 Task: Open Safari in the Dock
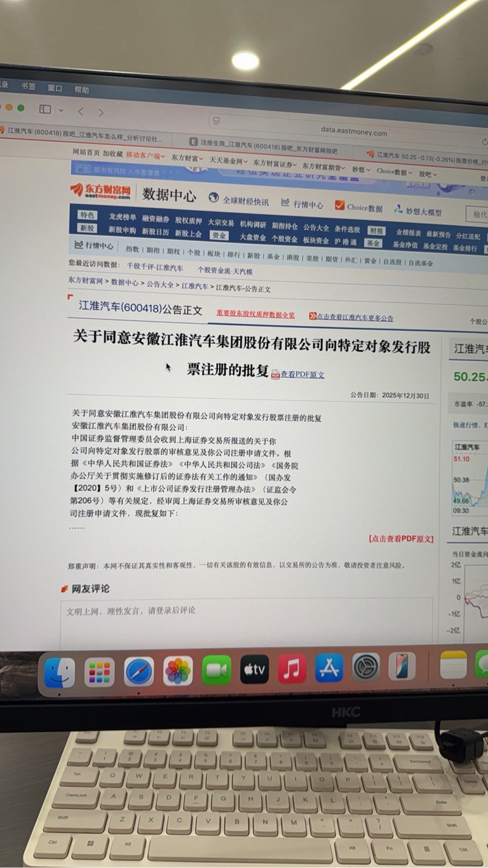139,672
